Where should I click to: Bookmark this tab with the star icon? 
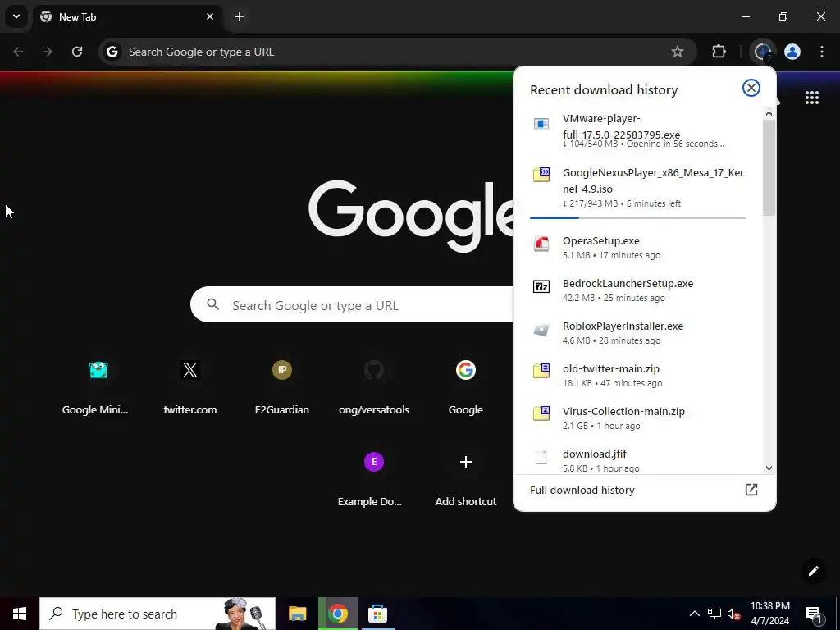click(x=677, y=52)
